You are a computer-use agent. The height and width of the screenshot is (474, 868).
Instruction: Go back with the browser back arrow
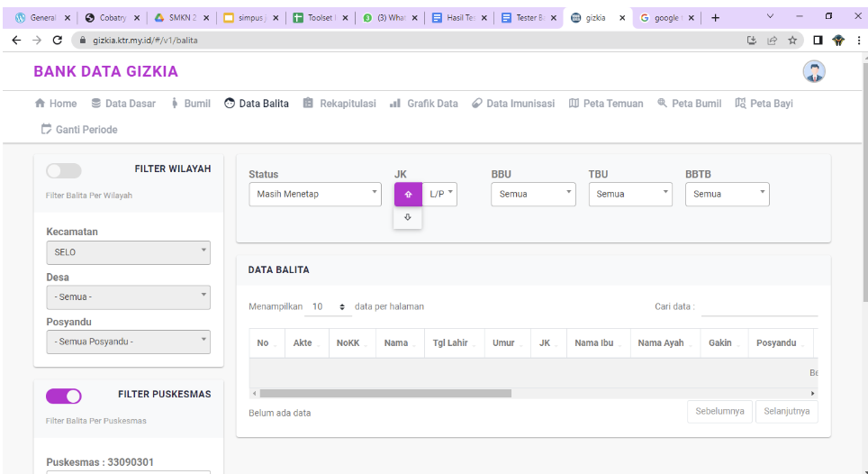16,40
